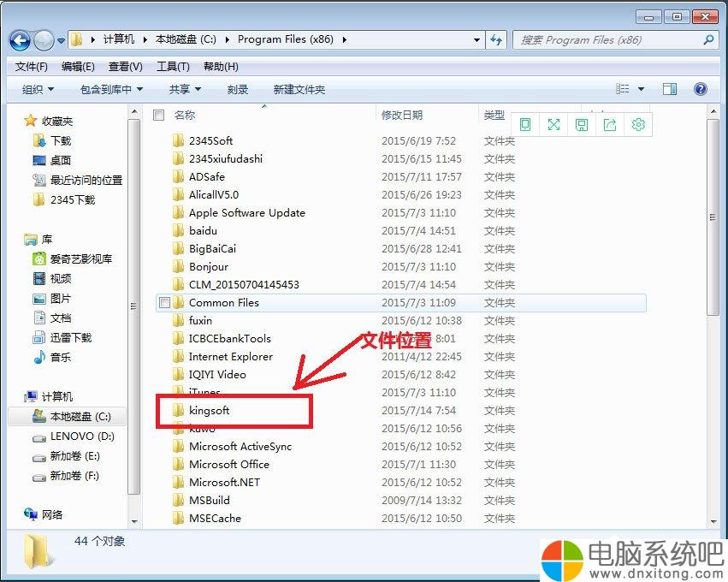Click the 下载 folder icon in favorites

39,140
